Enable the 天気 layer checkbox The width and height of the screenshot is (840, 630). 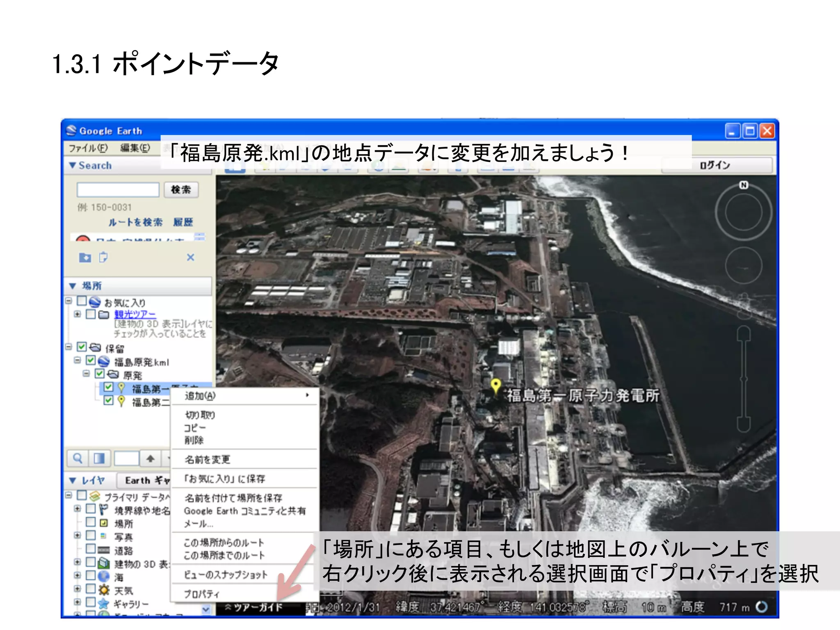pyautogui.click(x=91, y=589)
